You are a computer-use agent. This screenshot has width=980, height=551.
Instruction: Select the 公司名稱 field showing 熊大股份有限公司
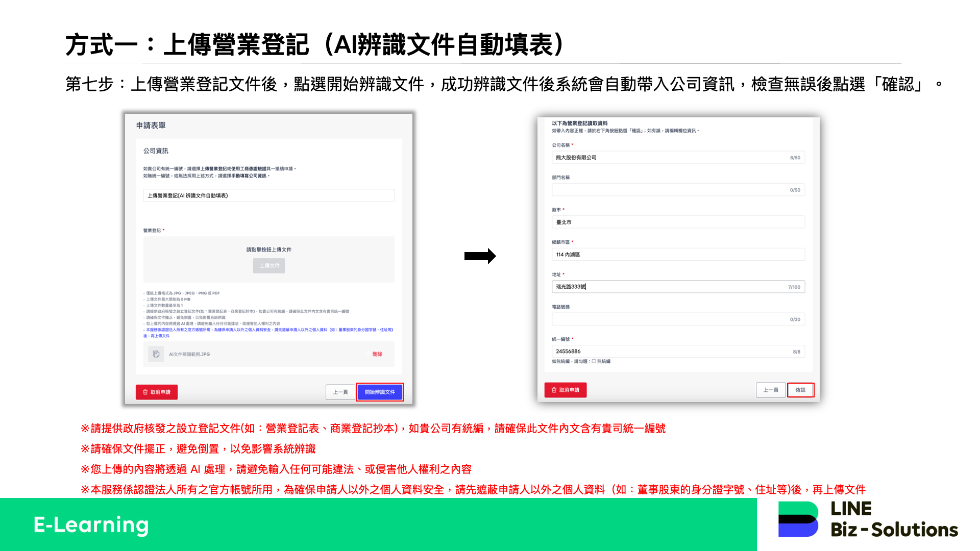677,157
